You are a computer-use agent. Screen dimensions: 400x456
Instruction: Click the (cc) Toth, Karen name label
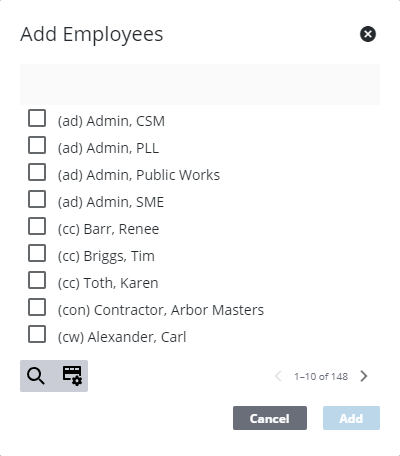(x=108, y=283)
